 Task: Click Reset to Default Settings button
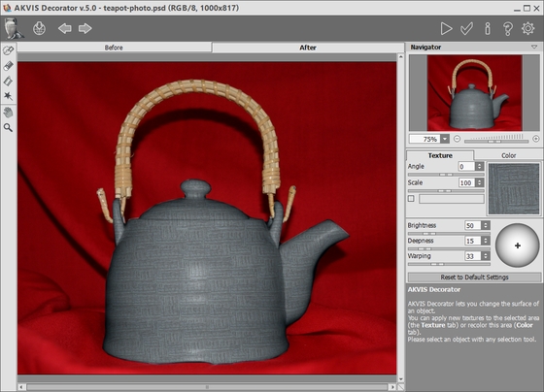click(x=474, y=278)
